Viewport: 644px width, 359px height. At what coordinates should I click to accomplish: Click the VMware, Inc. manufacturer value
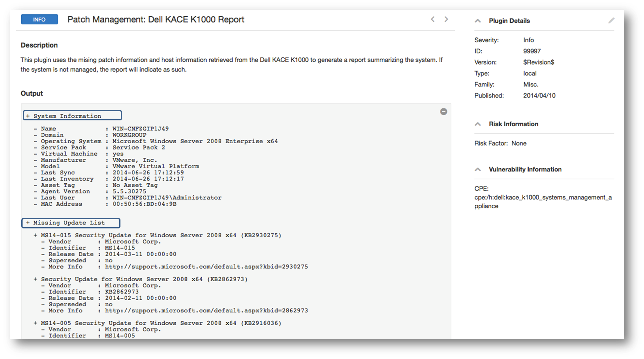pos(135,160)
